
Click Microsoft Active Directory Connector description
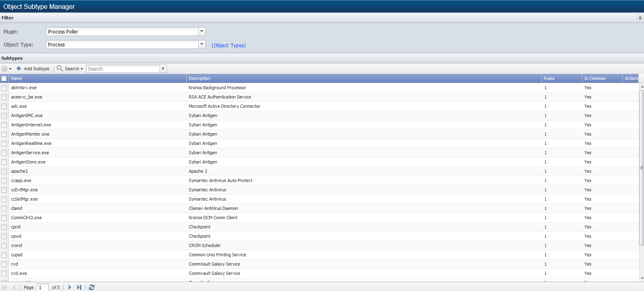coord(224,106)
